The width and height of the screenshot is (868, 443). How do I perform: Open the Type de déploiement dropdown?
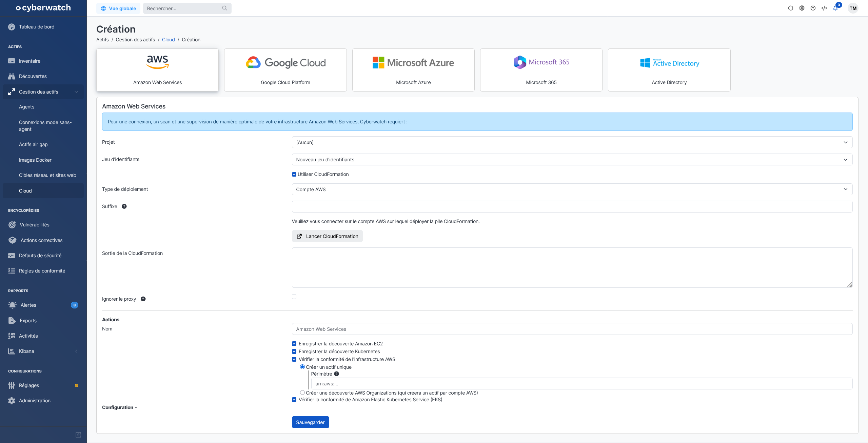coord(572,189)
